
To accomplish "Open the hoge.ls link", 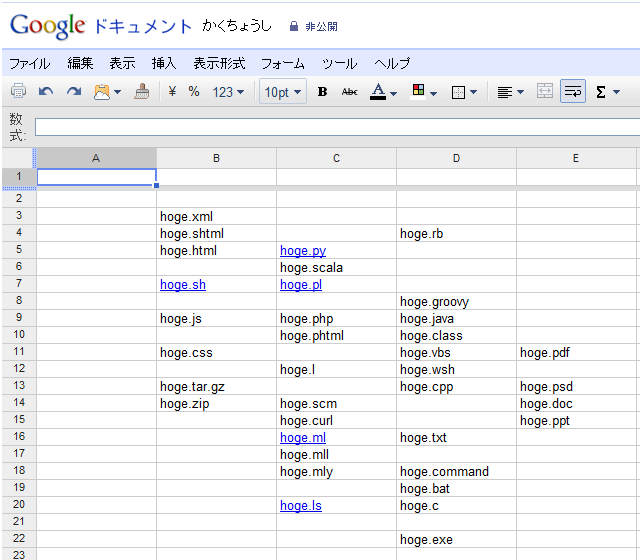I will coord(301,506).
